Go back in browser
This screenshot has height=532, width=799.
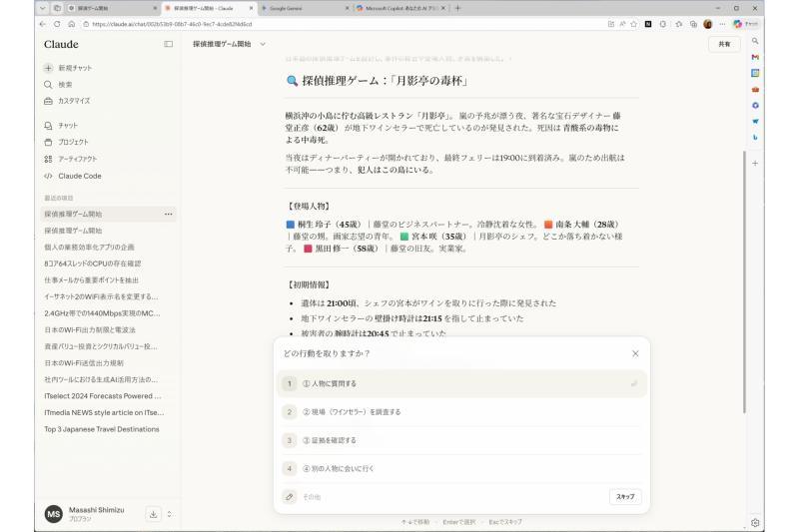pos(43,24)
